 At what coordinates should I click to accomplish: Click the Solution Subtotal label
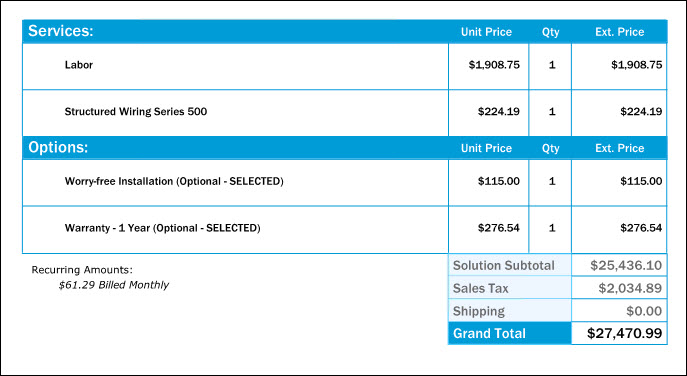[503, 266]
